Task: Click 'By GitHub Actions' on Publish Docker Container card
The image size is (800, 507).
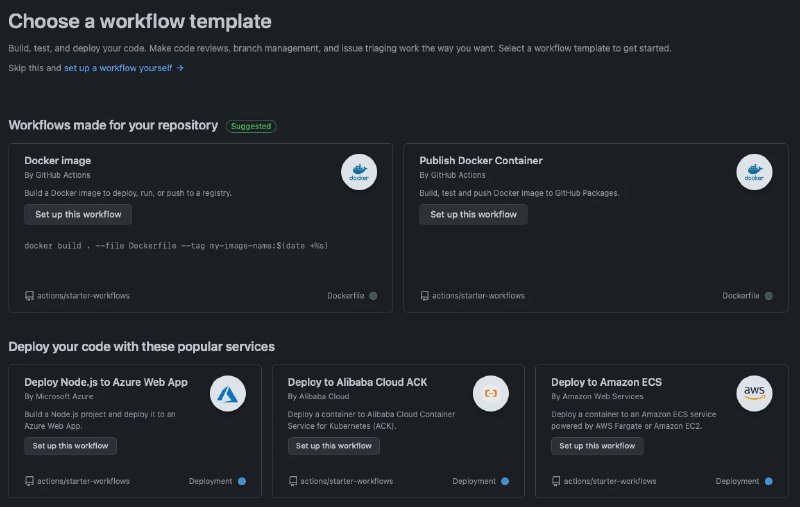Action: pos(452,175)
